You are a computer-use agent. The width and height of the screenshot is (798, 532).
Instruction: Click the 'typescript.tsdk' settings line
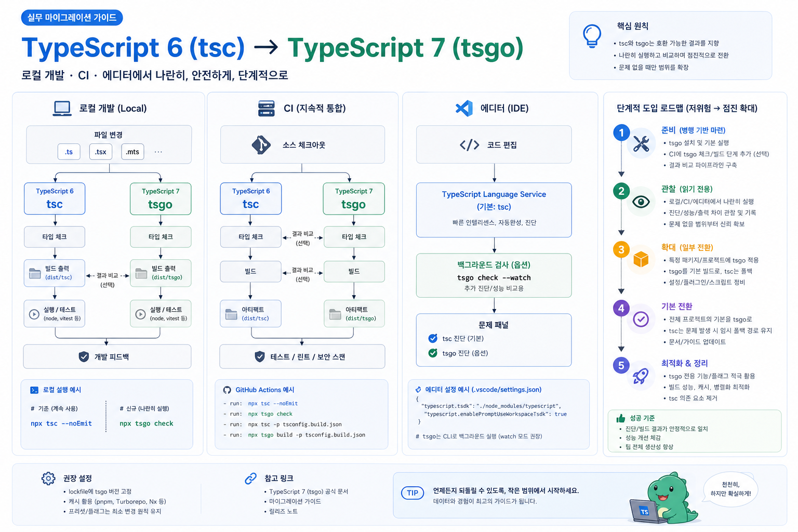(x=491, y=406)
